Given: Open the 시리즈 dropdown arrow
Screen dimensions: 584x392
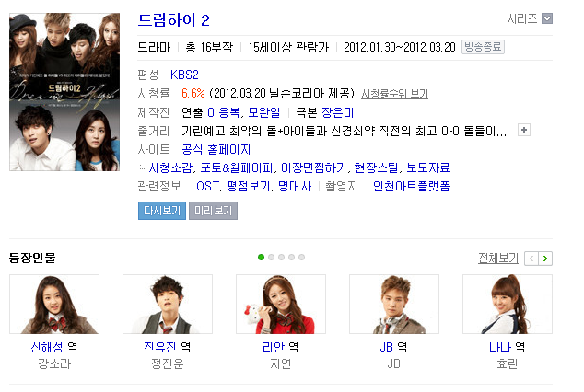Looking at the screenshot, I should pyautogui.click(x=547, y=18).
